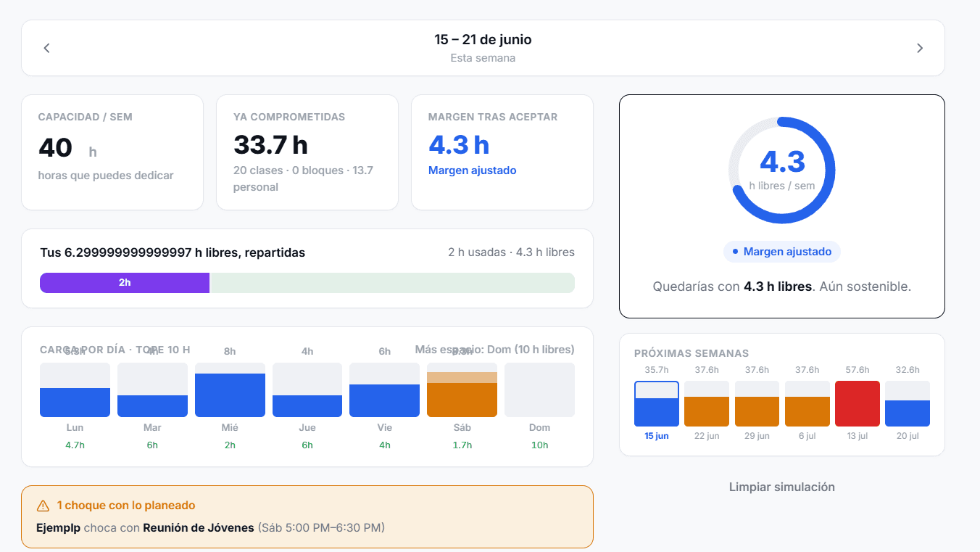Go to the previous week arrow
This screenshot has width=980, height=552.
[x=46, y=48]
